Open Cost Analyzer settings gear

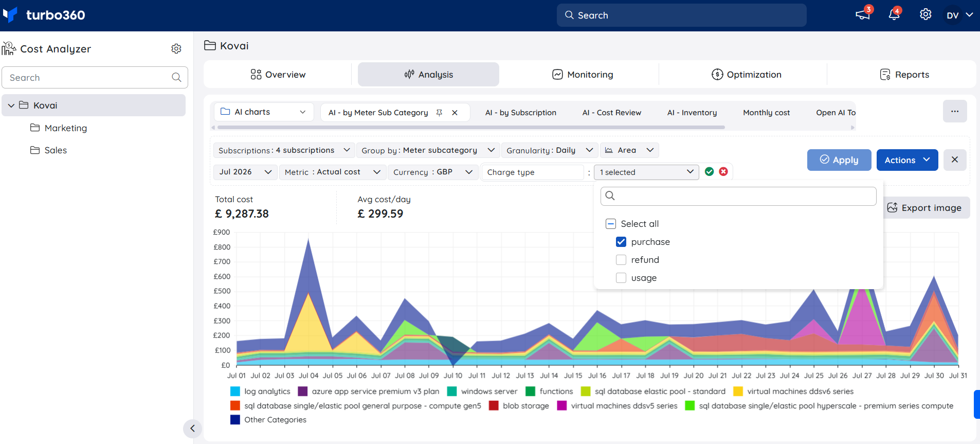pyautogui.click(x=176, y=48)
